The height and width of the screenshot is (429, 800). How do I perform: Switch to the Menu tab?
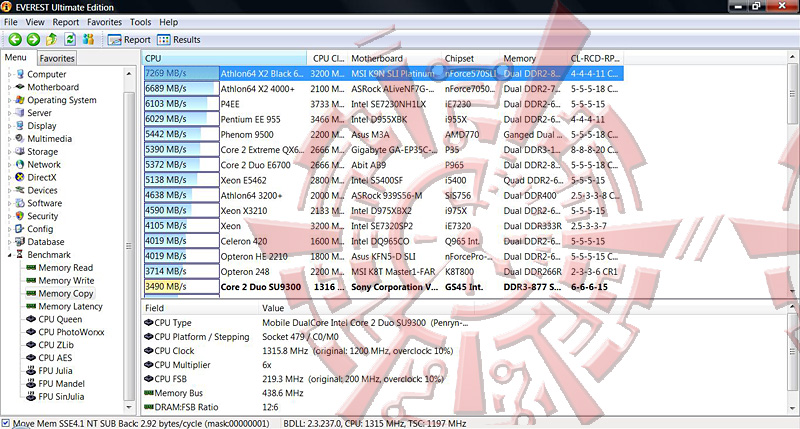point(16,58)
